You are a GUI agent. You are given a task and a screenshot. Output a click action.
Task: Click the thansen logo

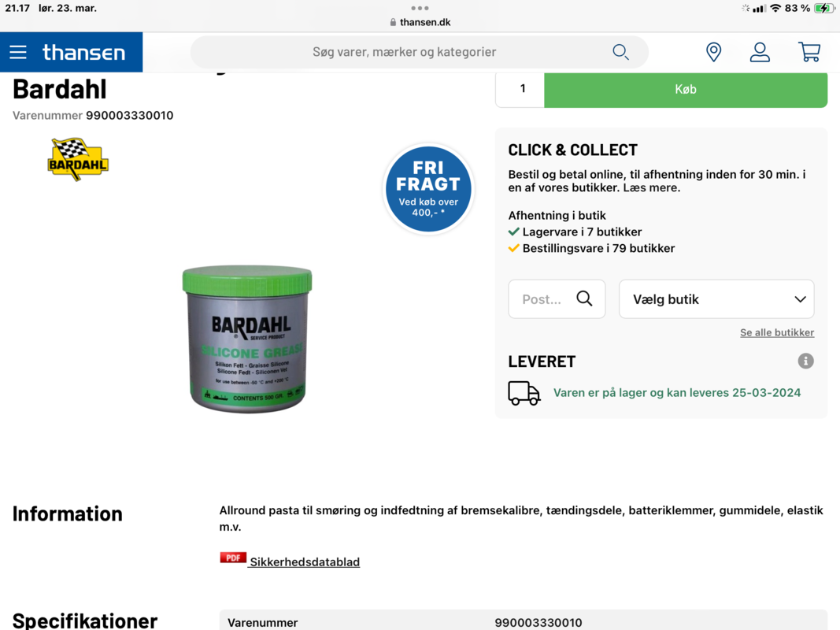point(83,53)
